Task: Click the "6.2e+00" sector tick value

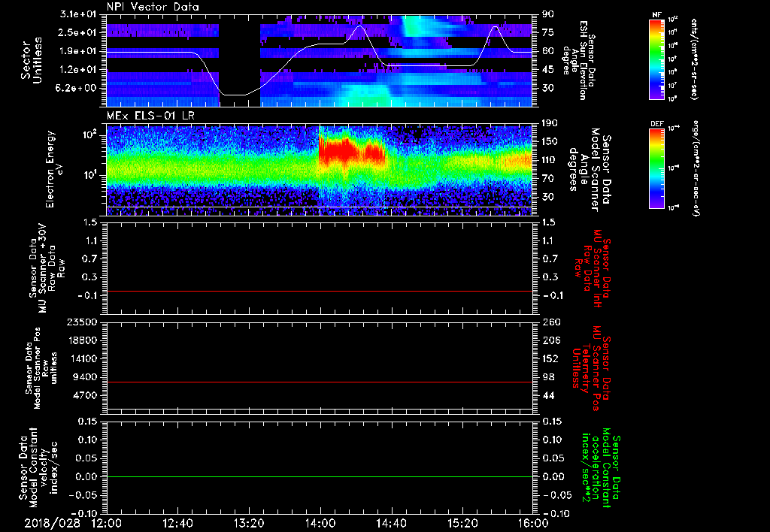Action: click(x=77, y=88)
